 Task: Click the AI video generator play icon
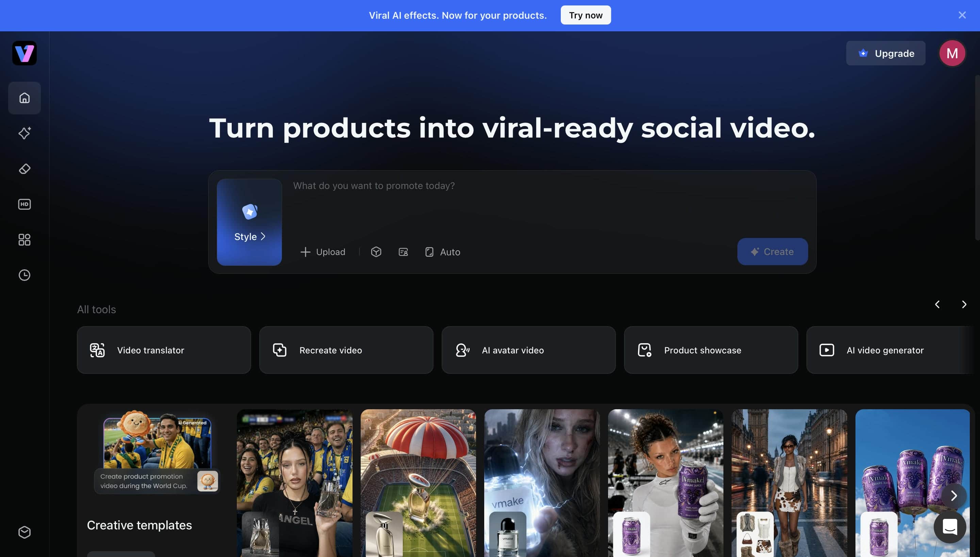pos(827,350)
